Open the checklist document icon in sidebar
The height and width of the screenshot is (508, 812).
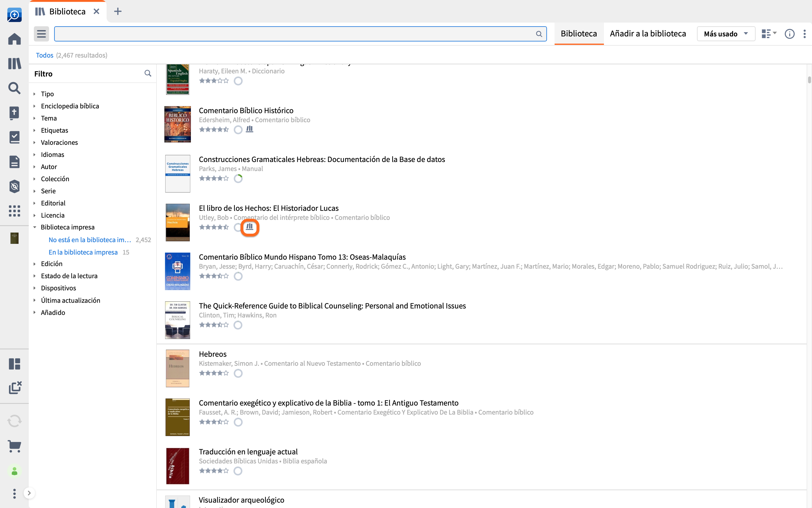14,137
